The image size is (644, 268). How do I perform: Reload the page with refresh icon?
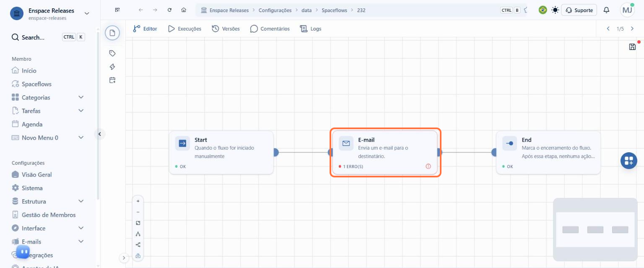pyautogui.click(x=169, y=10)
